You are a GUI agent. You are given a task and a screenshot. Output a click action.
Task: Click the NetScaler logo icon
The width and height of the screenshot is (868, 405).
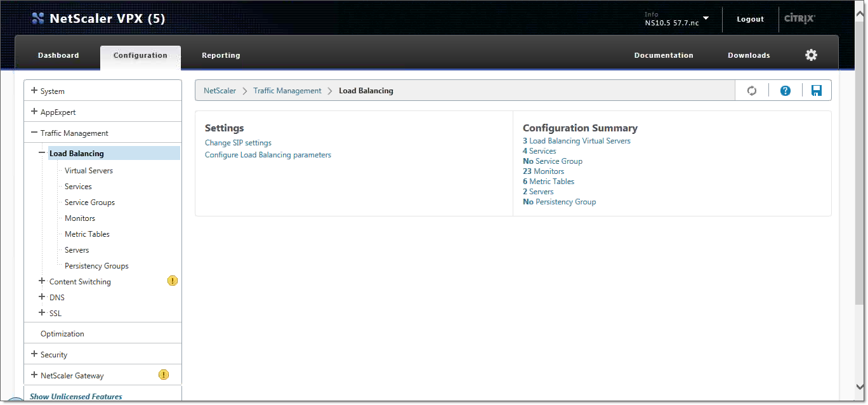click(38, 19)
